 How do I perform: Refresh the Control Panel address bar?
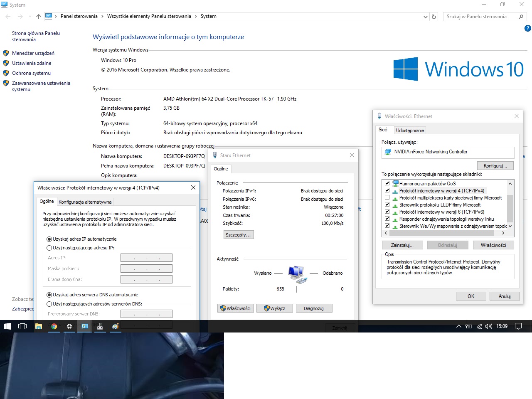(x=434, y=17)
